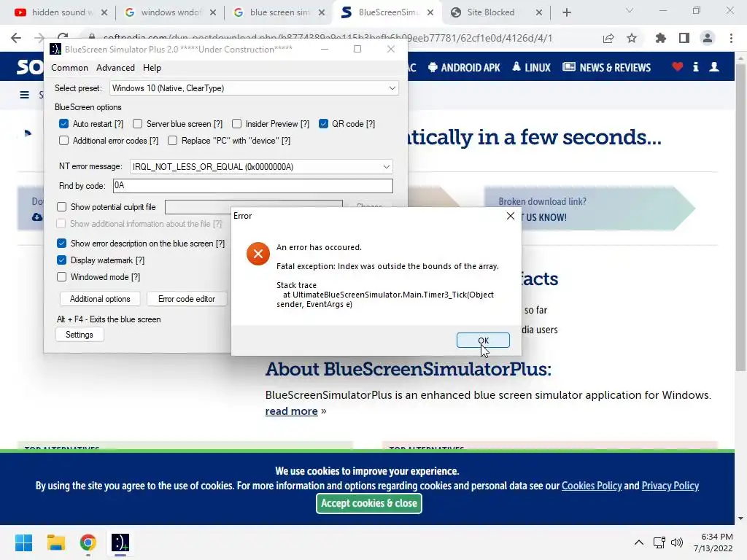Click the Softpedia info icon
The height and width of the screenshot is (560, 747).
click(695, 66)
